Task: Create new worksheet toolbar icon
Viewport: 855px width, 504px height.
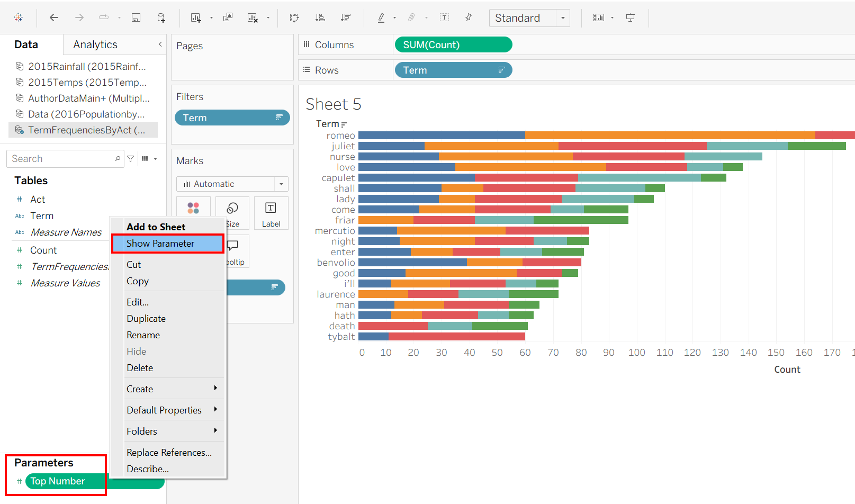Action: click(196, 17)
